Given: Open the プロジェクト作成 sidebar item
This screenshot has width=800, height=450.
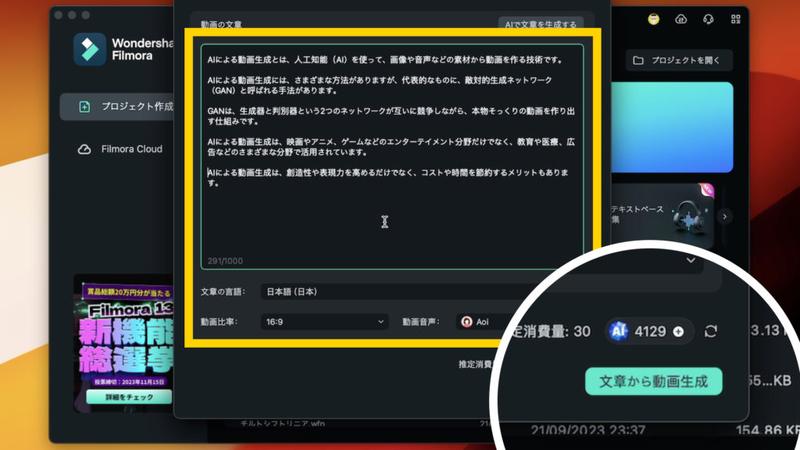Looking at the screenshot, I should tap(117, 107).
